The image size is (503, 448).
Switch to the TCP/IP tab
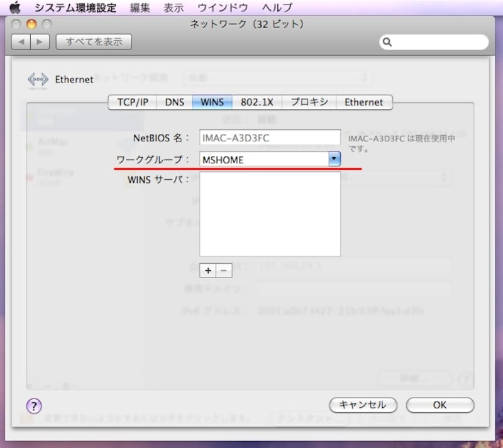click(131, 102)
